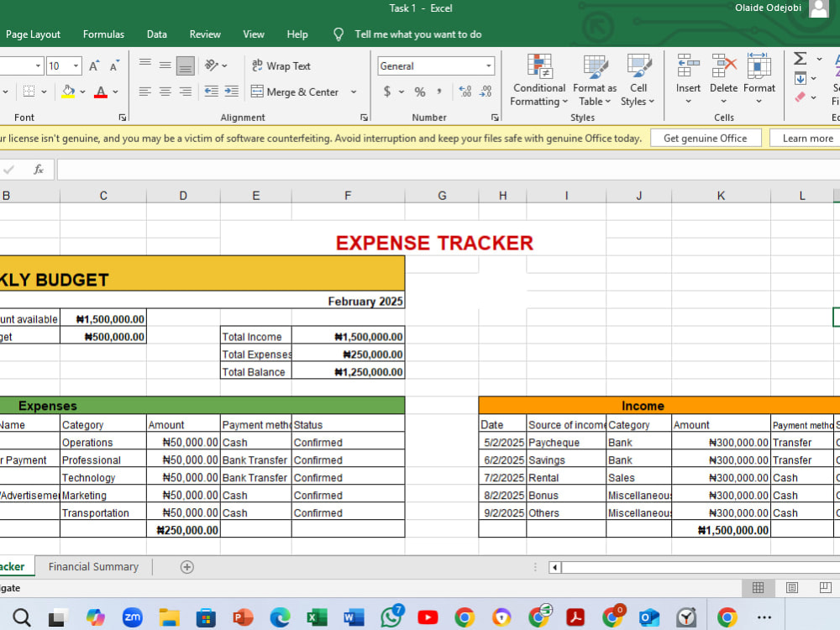This screenshot has height=630, width=840.
Task: Center cell text horizontally
Action: coord(165,92)
